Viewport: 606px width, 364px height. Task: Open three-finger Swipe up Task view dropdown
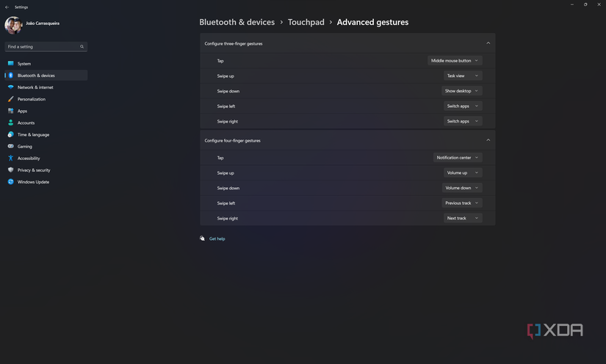(x=463, y=76)
